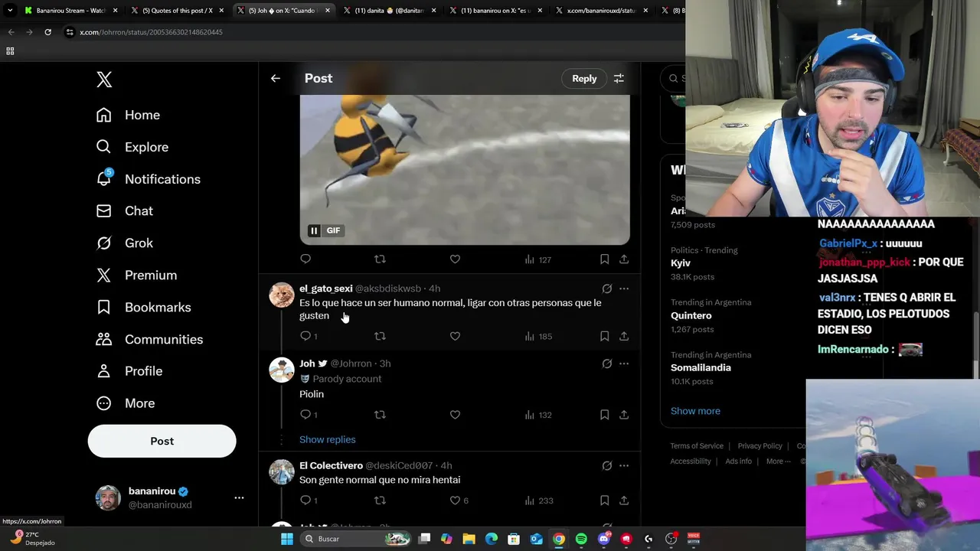The height and width of the screenshot is (551, 980).
Task: Go to Home in the sidebar
Action: [128, 115]
